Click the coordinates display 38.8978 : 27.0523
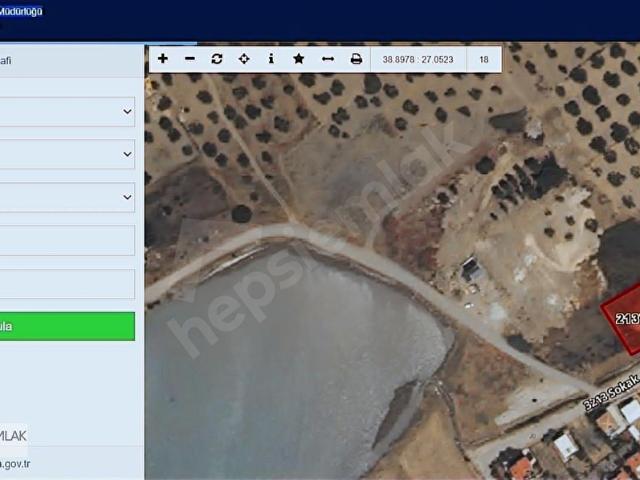640x480 pixels. (x=418, y=60)
